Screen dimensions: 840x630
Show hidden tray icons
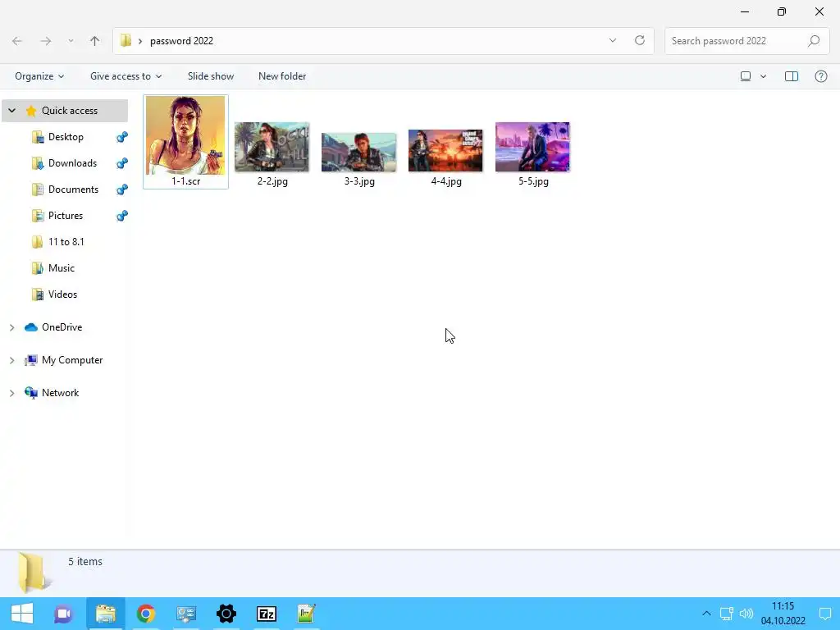click(x=706, y=614)
